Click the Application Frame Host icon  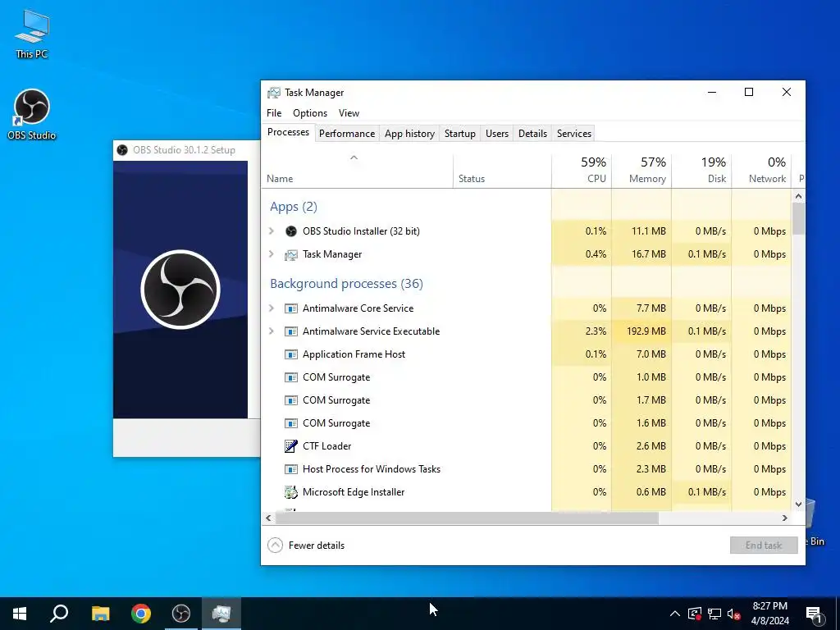[291, 354]
